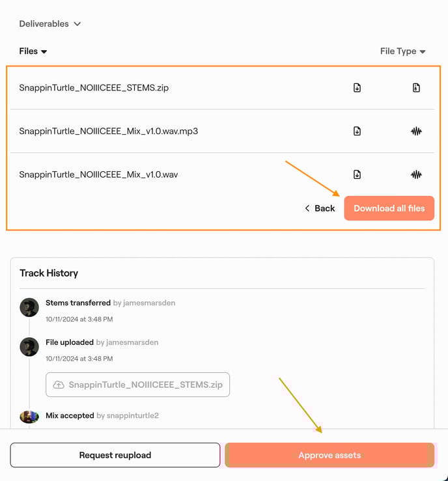Click waveform icon for Mix_v1.0.wav.mp3

pyautogui.click(x=416, y=131)
